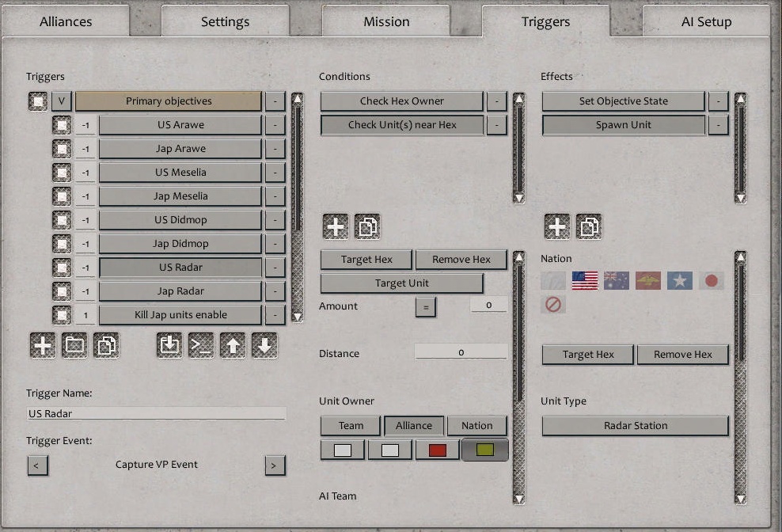
Task: Click the Trigger Name field containing US Radar
Action: [x=156, y=413]
